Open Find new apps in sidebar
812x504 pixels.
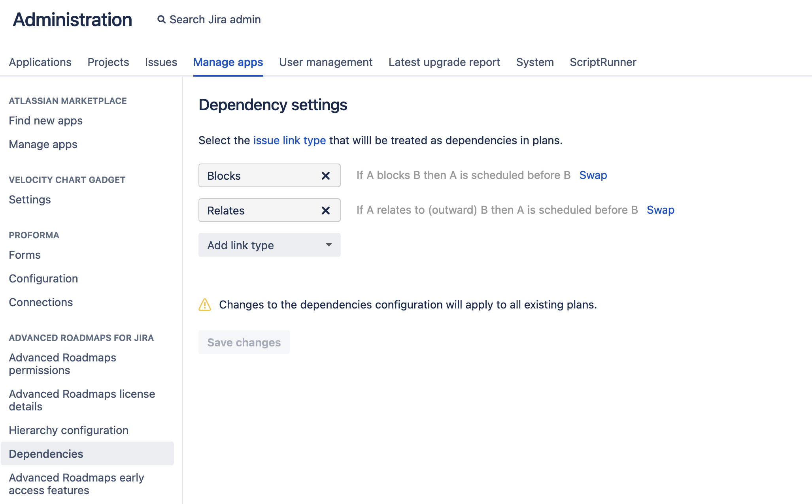pos(45,120)
